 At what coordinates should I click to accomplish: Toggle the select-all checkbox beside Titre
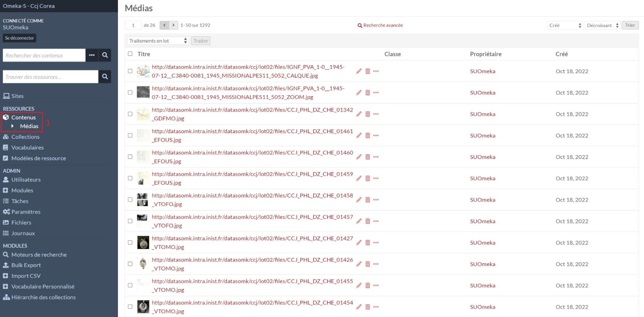pyautogui.click(x=130, y=54)
